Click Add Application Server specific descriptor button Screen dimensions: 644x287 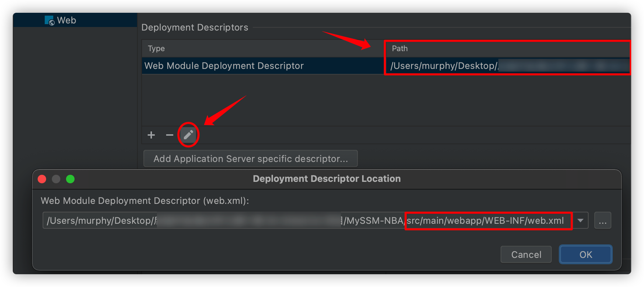[251, 158]
